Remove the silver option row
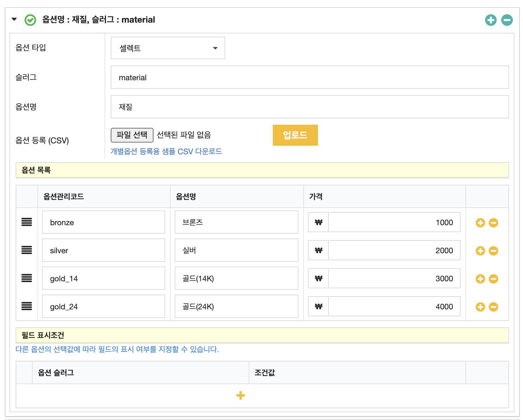This screenshot has width=523, height=420. point(493,251)
